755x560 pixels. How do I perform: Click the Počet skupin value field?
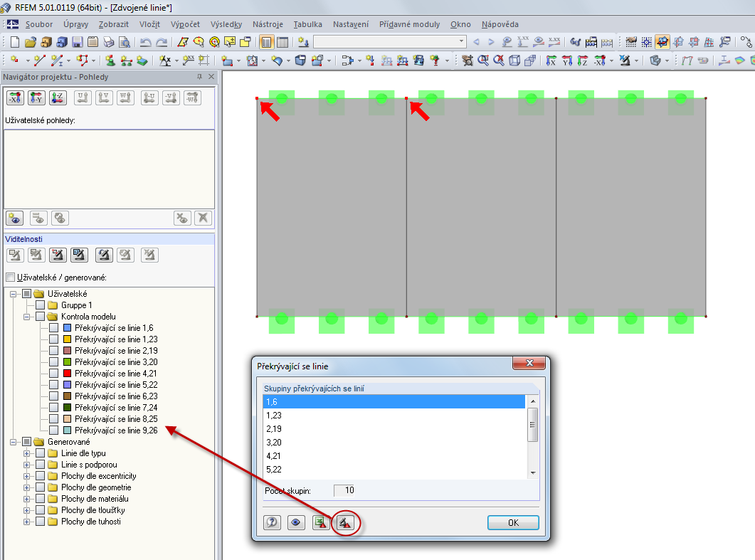tap(344, 490)
